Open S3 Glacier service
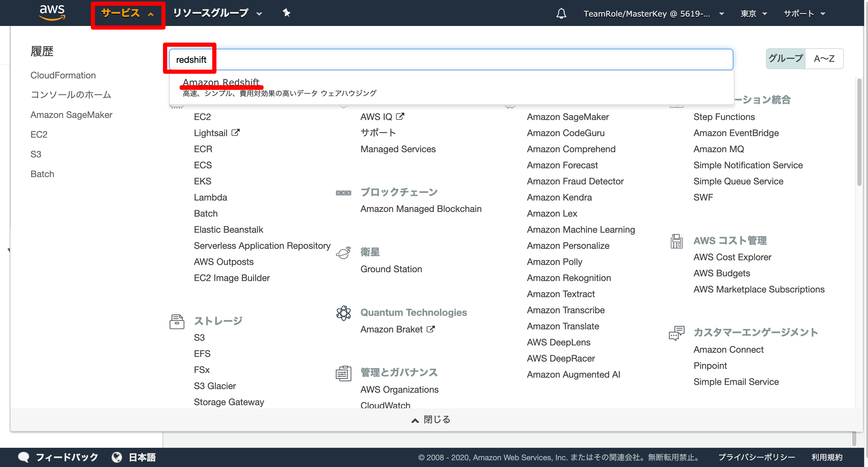Screen dimensions: 868x467 point(215,386)
